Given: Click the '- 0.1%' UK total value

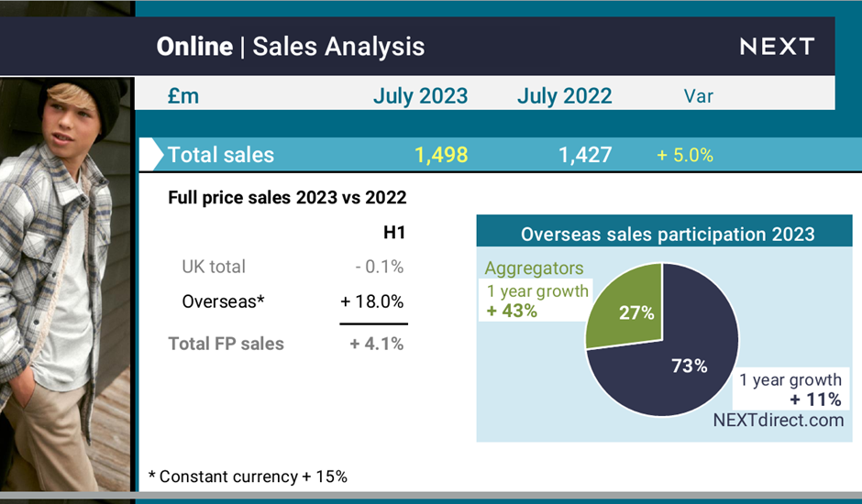Looking at the screenshot, I should (380, 267).
